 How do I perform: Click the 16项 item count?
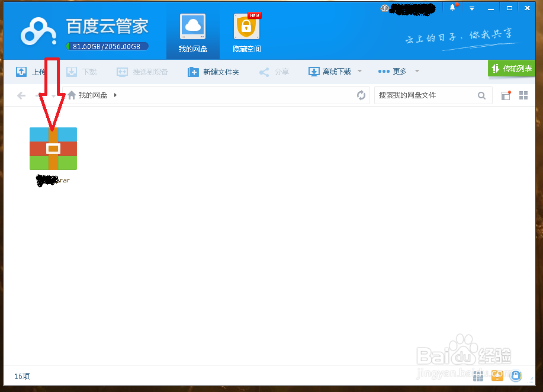point(22,376)
